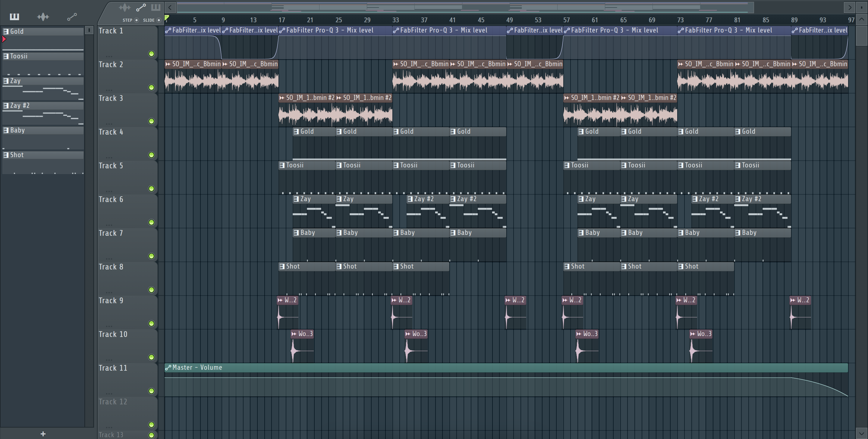The image size is (868, 439).
Task: Jump to bar 17 on the timeline ruler
Action: point(282,20)
